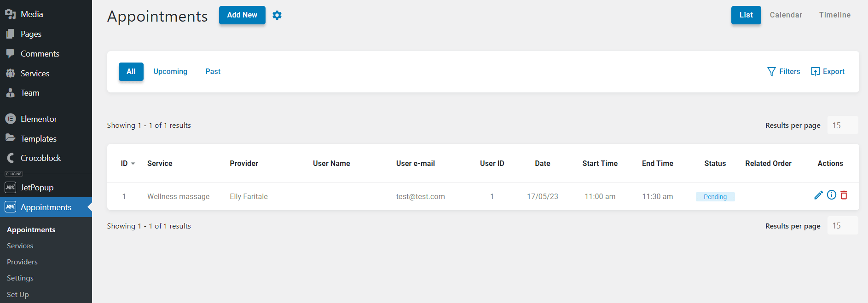Open the Providers submenu link
The height and width of the screenshot is (303, 868).
22,262
